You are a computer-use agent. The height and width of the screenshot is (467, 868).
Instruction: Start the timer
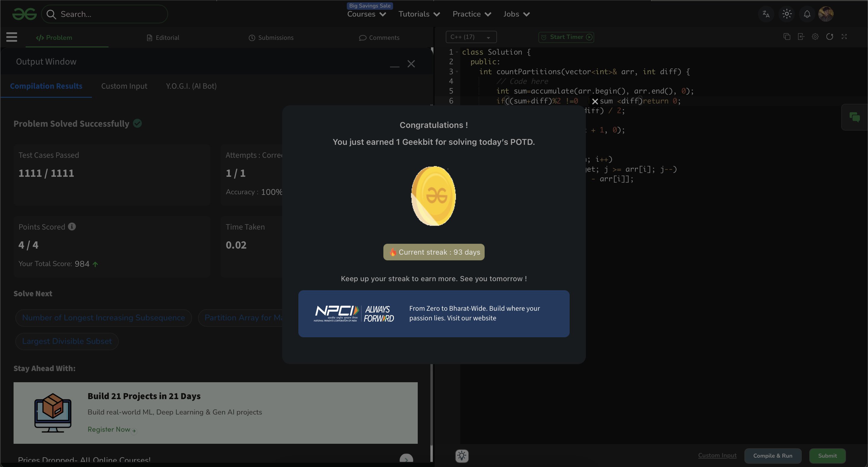[x=566, y=37]
